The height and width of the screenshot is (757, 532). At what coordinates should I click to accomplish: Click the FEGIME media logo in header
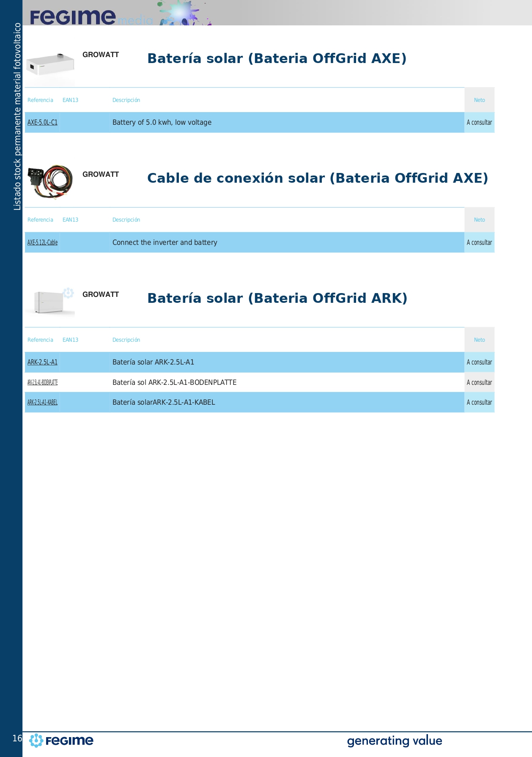[91, 17]
